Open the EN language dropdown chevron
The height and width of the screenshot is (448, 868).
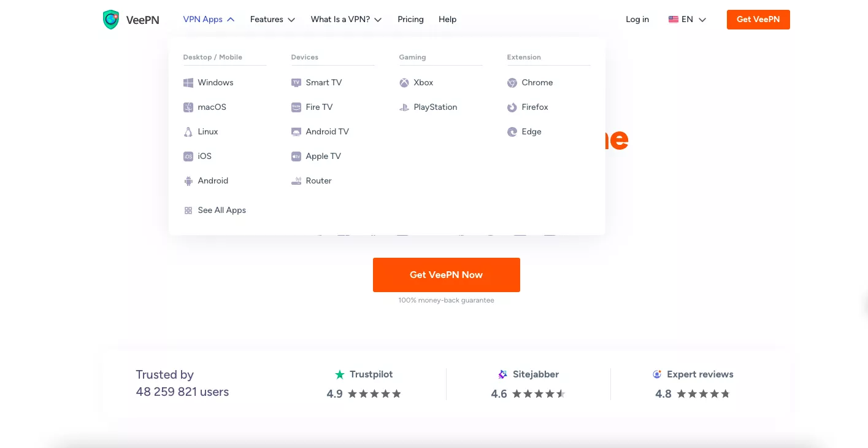702,20
